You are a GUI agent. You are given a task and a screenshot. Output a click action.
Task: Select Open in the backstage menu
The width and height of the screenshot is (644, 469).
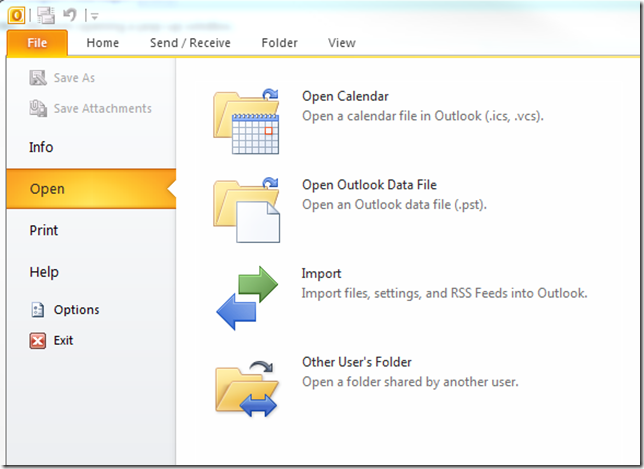pos(91,189)
